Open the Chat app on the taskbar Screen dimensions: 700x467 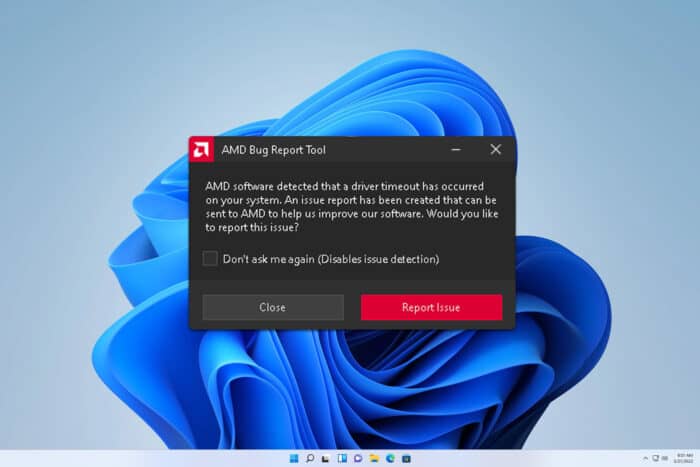(x=358, y=459)
